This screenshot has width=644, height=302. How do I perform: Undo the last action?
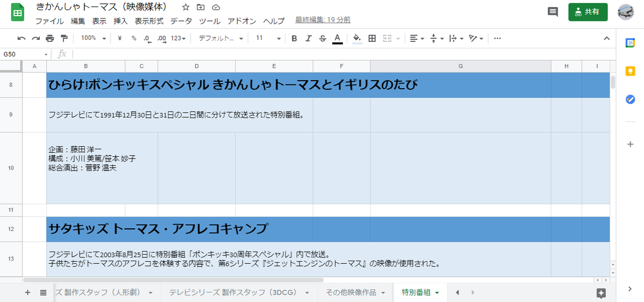(x=21, y=38)
